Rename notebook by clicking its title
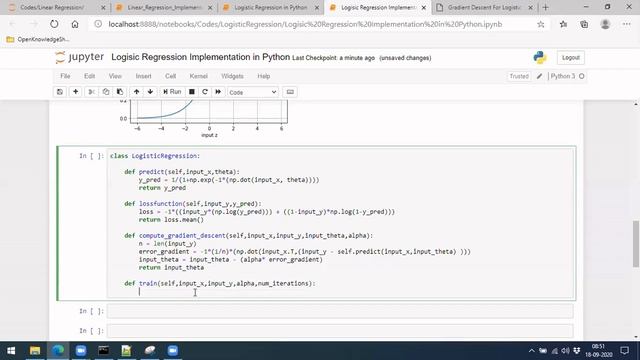Viewport: 640px width, 360px height. (200, 57)
